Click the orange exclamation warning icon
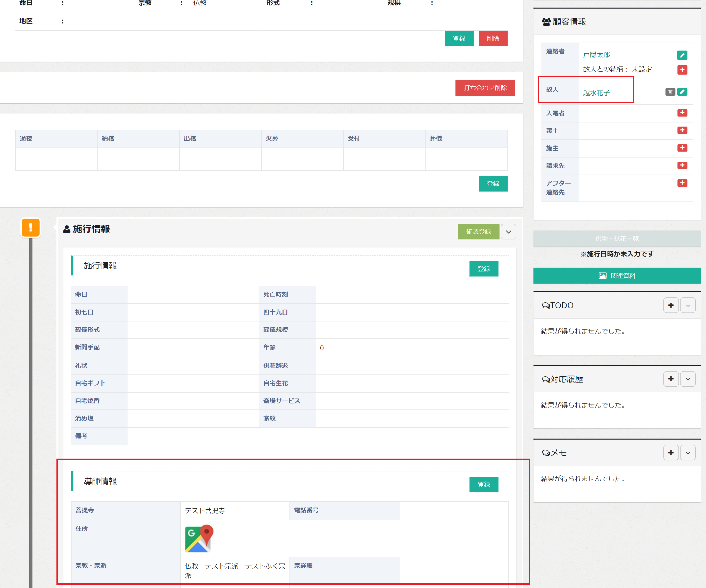The image size is (706, 588). [x=31, y=228]
